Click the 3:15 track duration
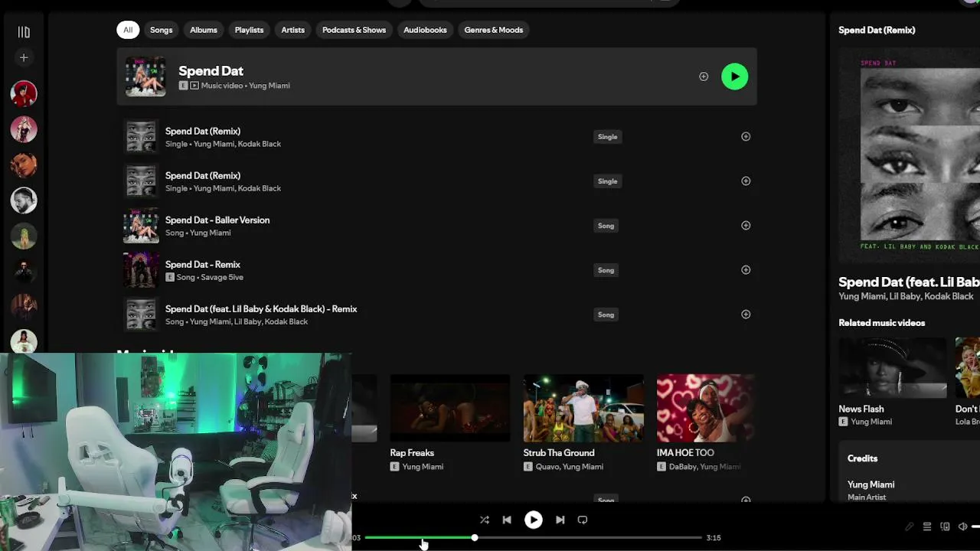This screenshot has width=980, height=551. tap(714, 538)
